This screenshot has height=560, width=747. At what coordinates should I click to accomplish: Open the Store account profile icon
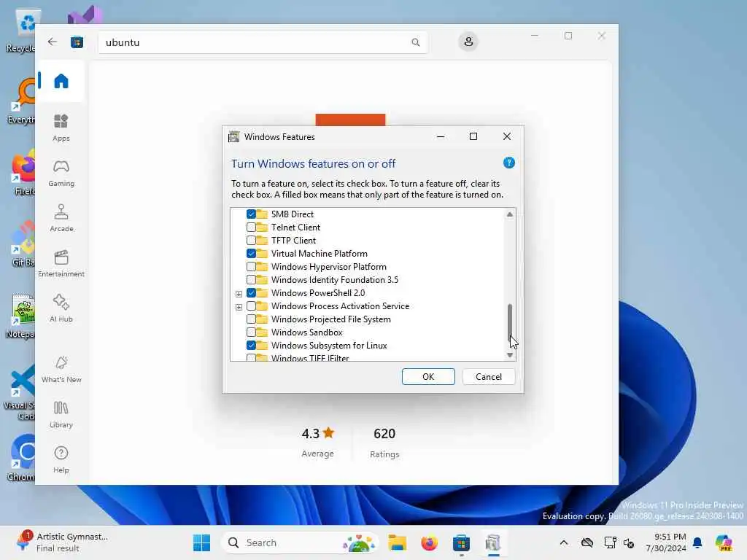pyautogui.click(x=468, y=42)
